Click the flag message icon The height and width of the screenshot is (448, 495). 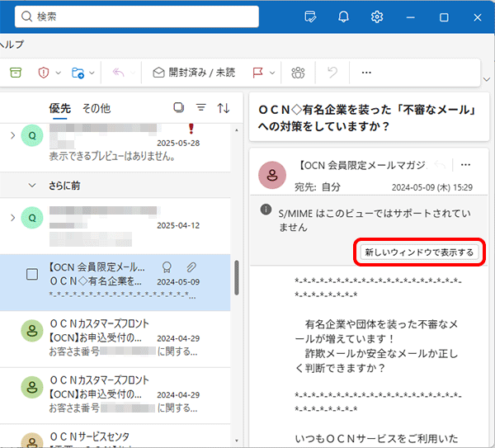coord(257,73)
